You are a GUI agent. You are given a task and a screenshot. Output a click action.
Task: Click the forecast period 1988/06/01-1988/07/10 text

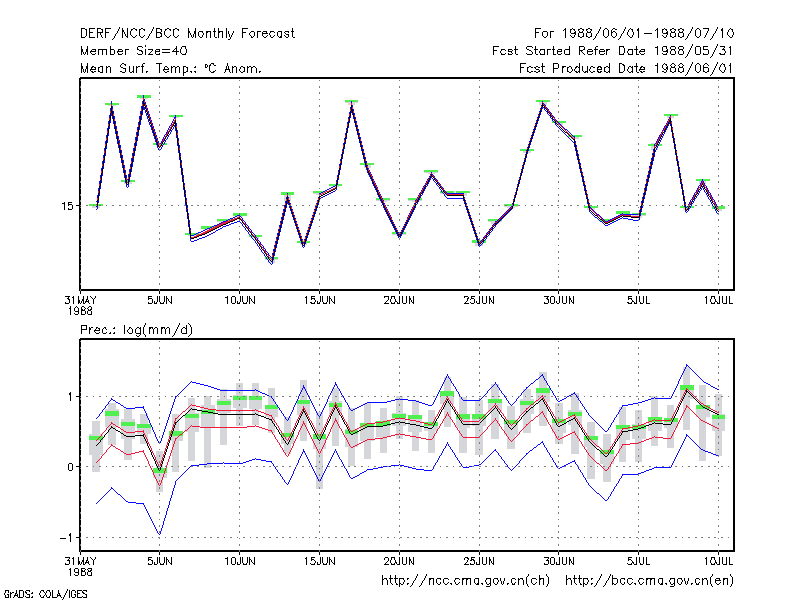(634, 34)
